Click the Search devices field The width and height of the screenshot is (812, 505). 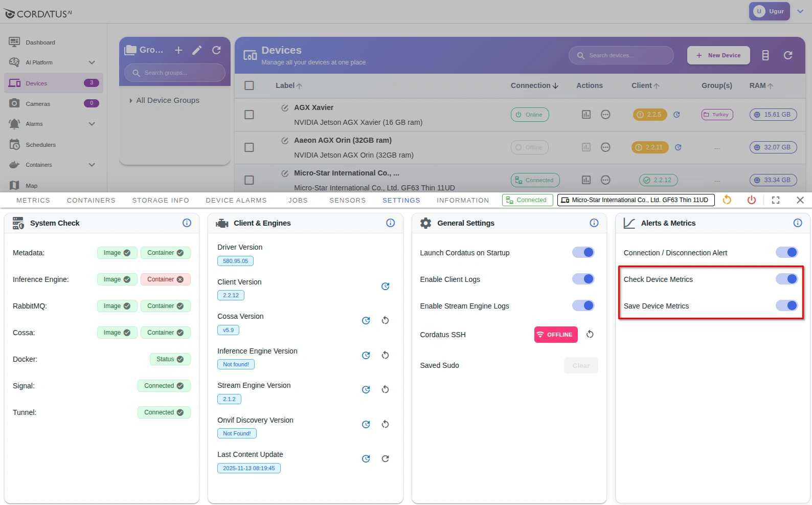621,55
